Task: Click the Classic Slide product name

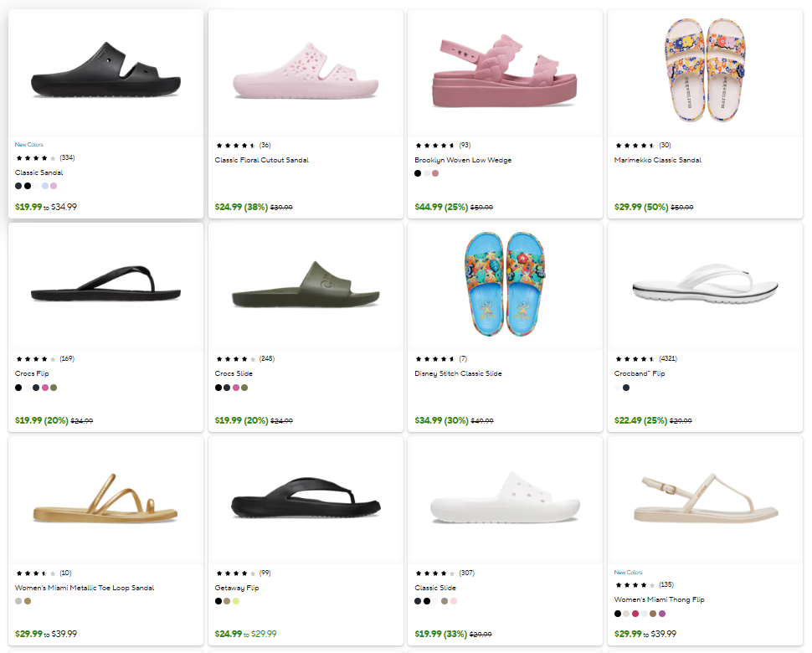Action: coord(435,588)
